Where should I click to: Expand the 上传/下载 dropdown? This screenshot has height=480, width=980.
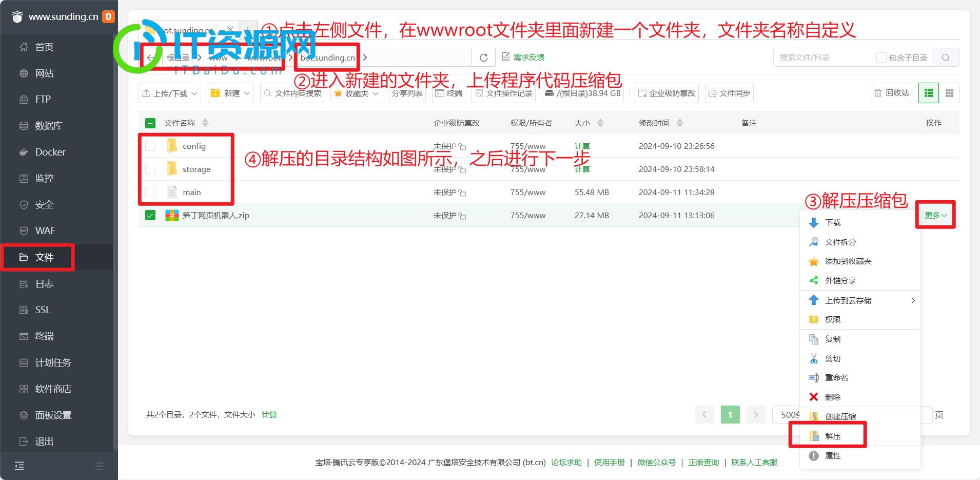169,93
